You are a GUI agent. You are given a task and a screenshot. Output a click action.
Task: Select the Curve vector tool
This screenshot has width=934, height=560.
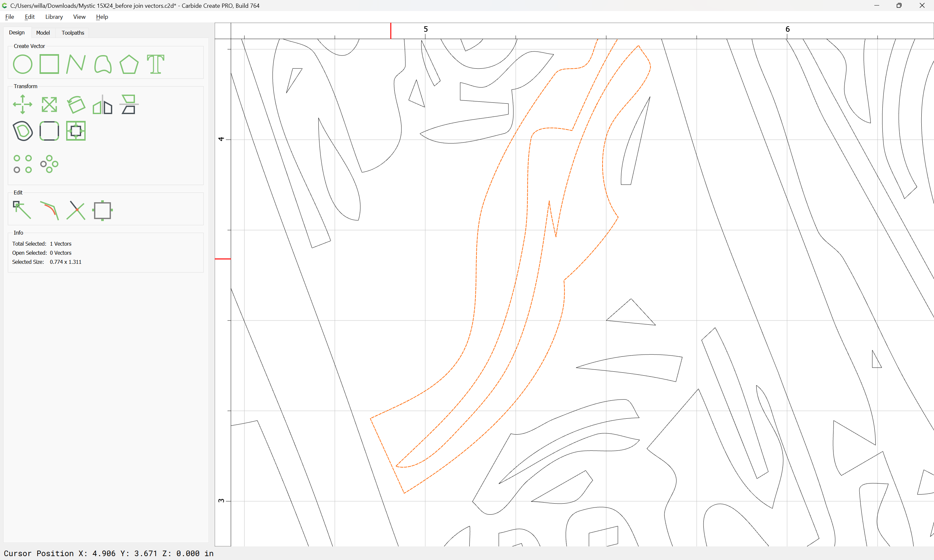click(x=103, y=64)
